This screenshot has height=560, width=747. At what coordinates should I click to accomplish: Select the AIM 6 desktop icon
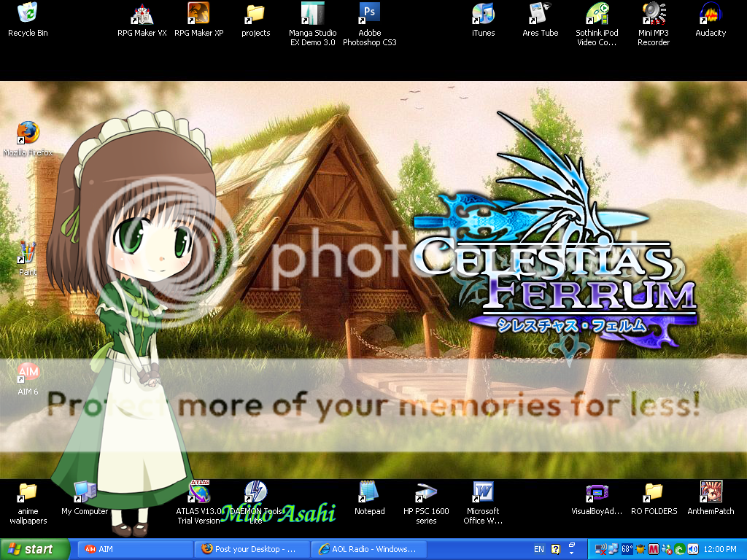pos(28,373)
